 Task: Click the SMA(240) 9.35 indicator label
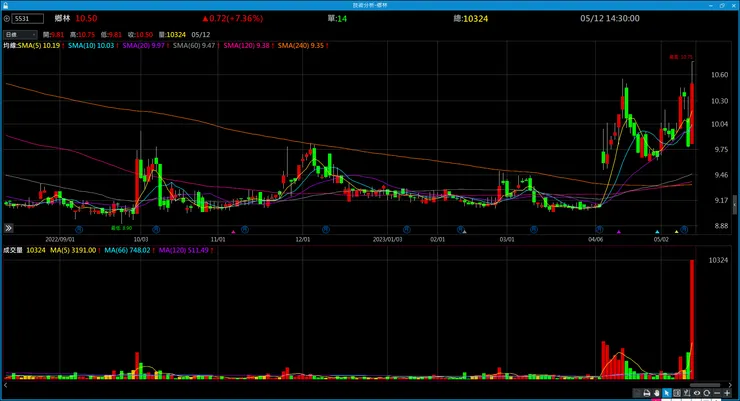[x=301, y=45]
